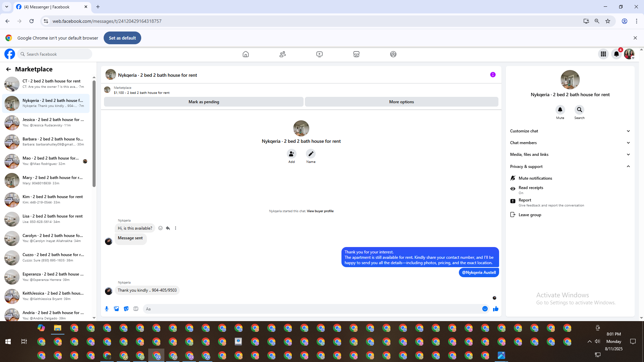Image resolution: width=644 pixels, height=362 pixels.
Task: Click the Aa message input field
Action: point(312,309)
